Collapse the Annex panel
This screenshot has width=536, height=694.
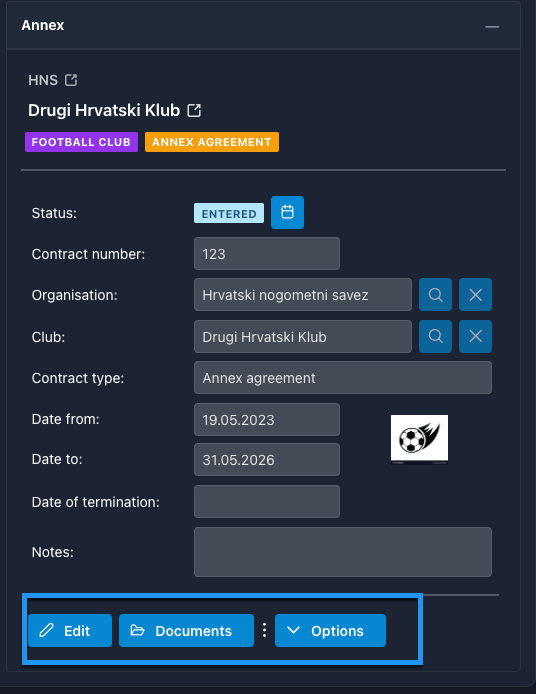coord(492,27)
